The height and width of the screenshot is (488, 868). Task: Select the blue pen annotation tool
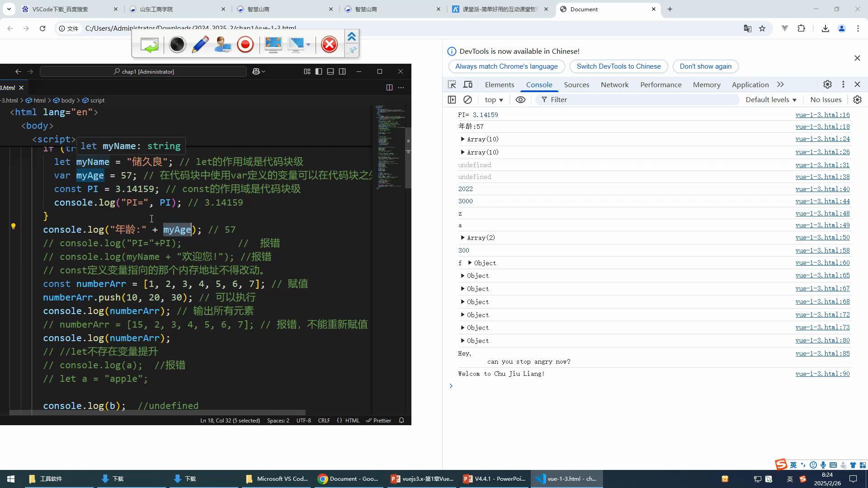point(200,44)
